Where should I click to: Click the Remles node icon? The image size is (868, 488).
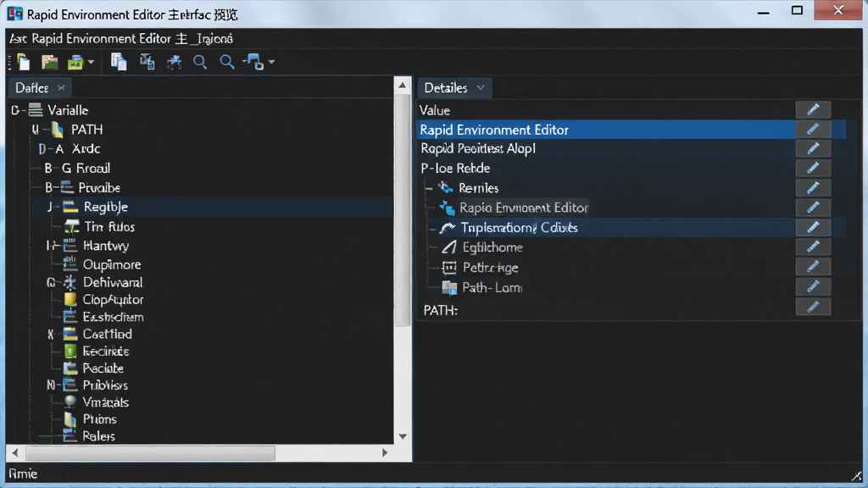click(446, 187)
